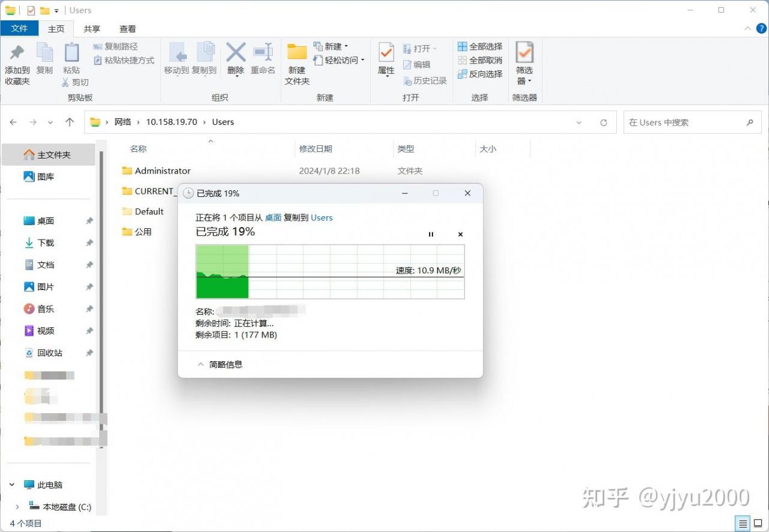Click the Properties (属性) icon
Viewport: 769px width, 532px height.
386,54
